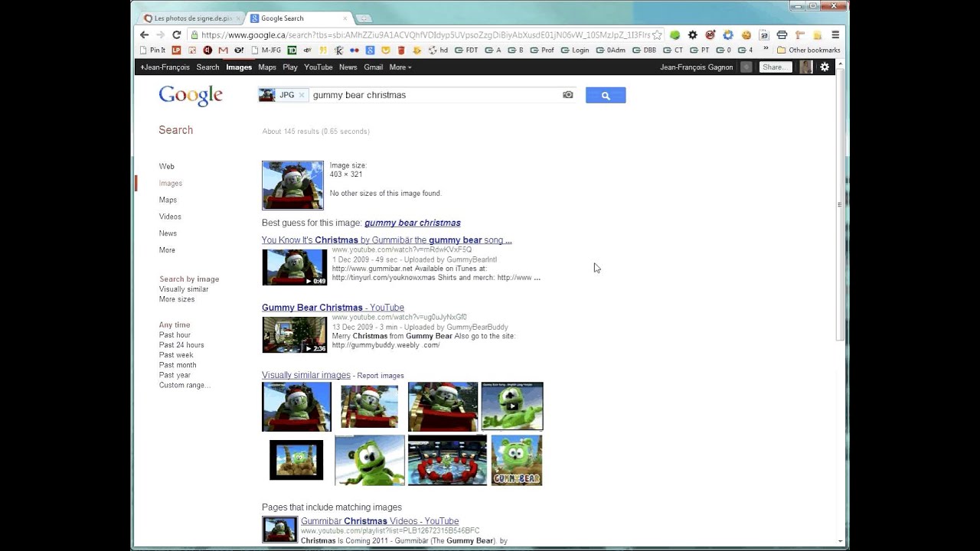Open a new tab with the new-tab button
The height and width of the screenshot is (551, 980).
tap(364, 18)
